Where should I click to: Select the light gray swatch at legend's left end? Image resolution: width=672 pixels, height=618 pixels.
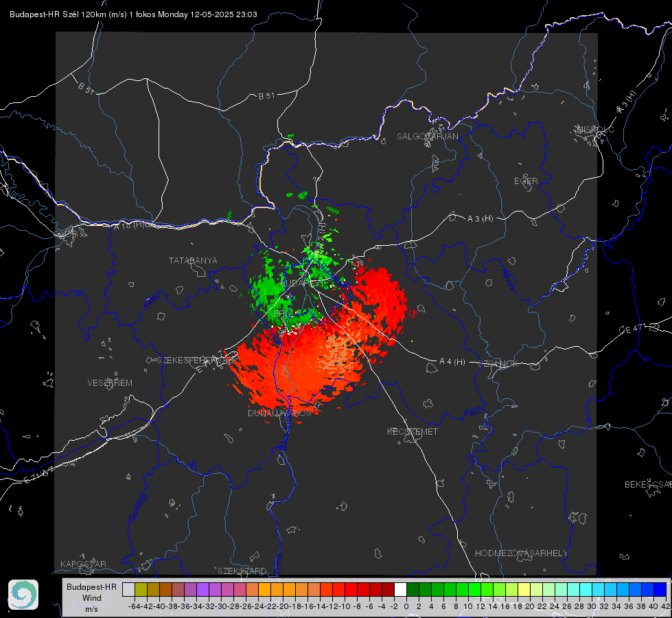[x=128, y=589]
